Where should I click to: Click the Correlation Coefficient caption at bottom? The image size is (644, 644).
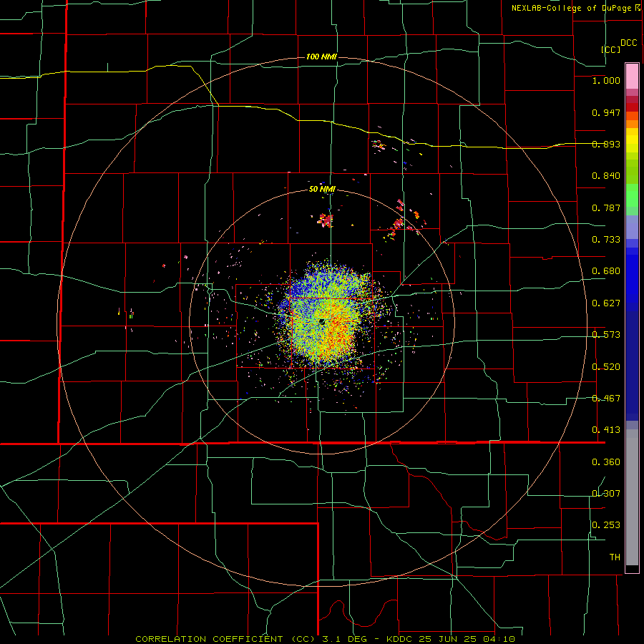click(x=325, y=639)
